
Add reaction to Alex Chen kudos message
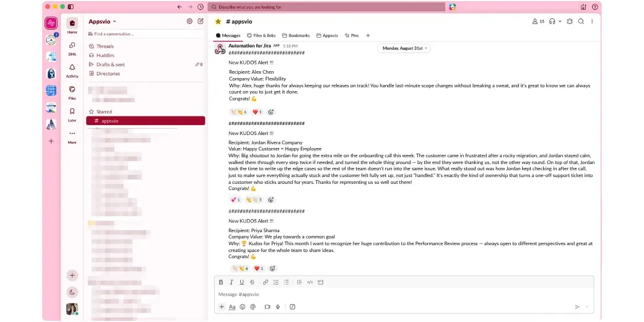(x=271, y=111)
